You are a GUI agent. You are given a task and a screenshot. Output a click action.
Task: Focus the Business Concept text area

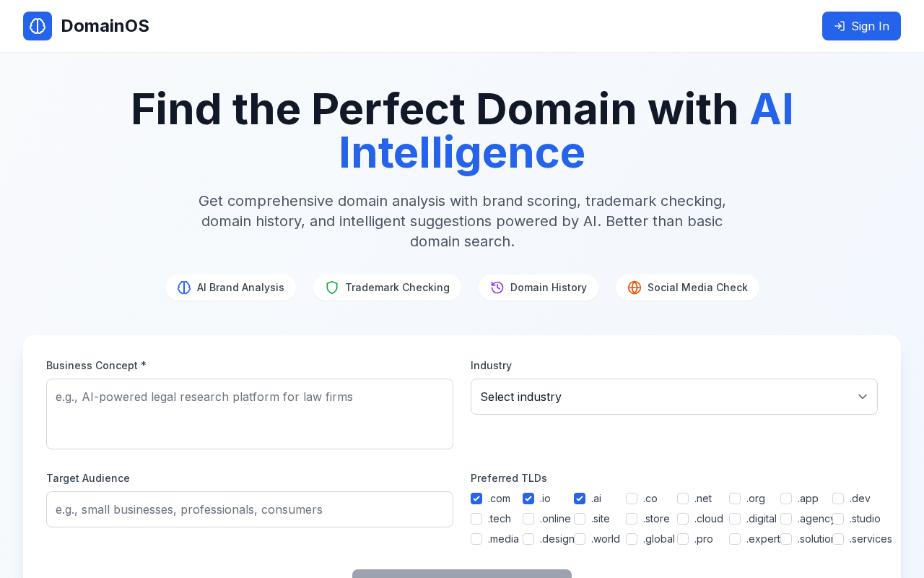coord(250,414)
